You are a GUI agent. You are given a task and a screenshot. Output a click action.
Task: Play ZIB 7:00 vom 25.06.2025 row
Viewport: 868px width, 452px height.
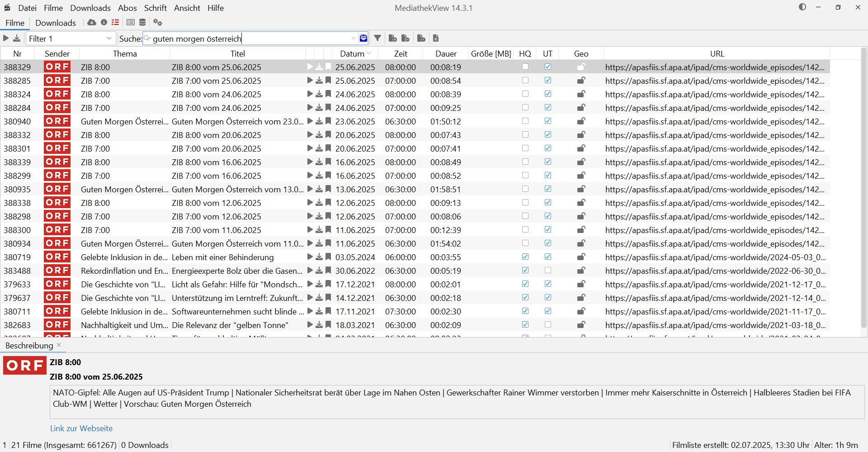point(310,81)
